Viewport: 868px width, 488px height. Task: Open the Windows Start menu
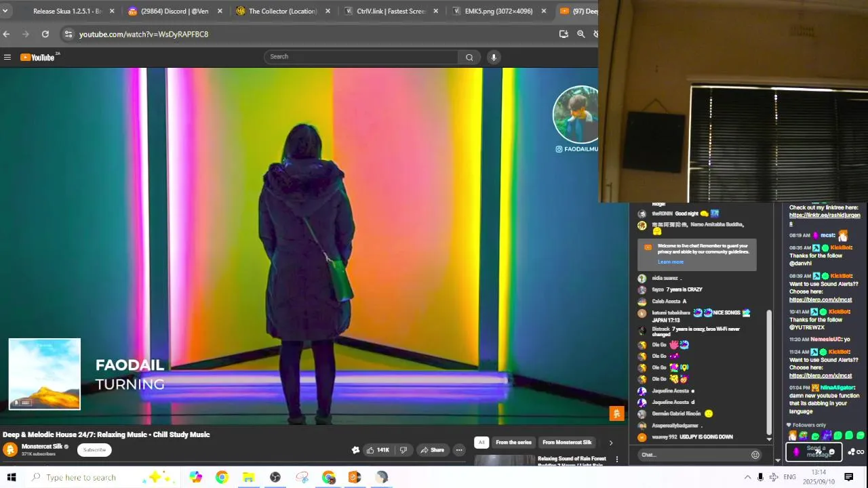coord(11,477)
